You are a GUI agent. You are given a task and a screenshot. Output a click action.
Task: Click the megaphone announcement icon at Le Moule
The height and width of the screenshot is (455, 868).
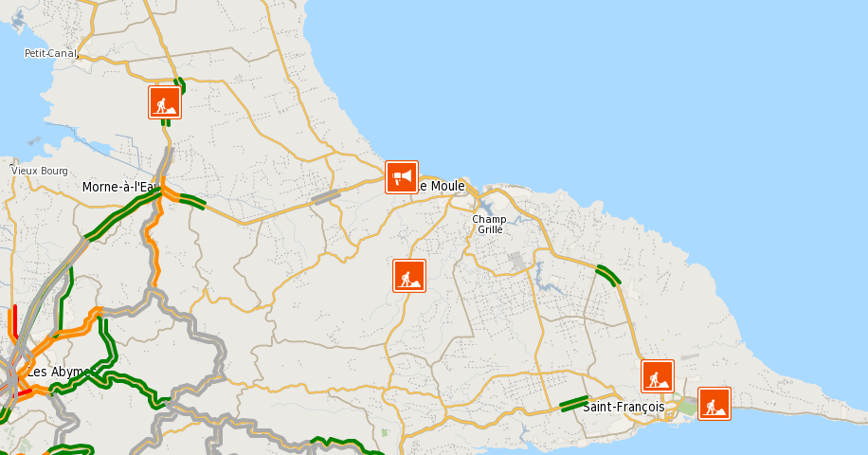click(x=402, y=177)
